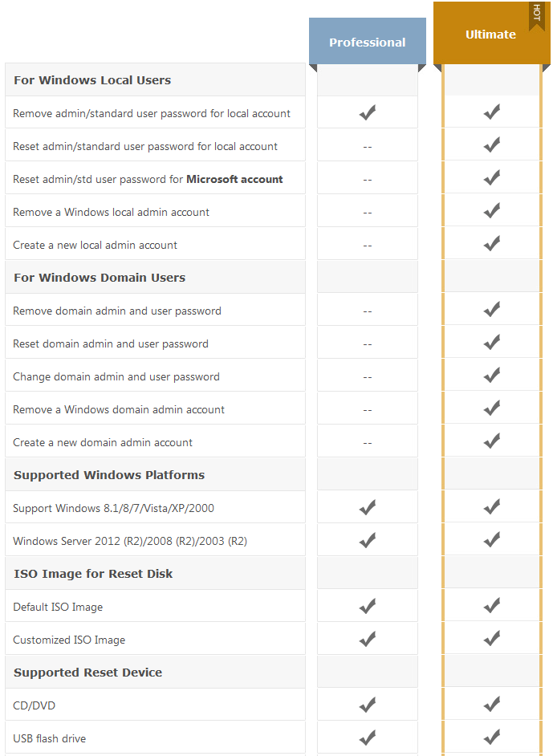
Task: Click Professional dash for Reset domain admin password
Action: [368, 343]
